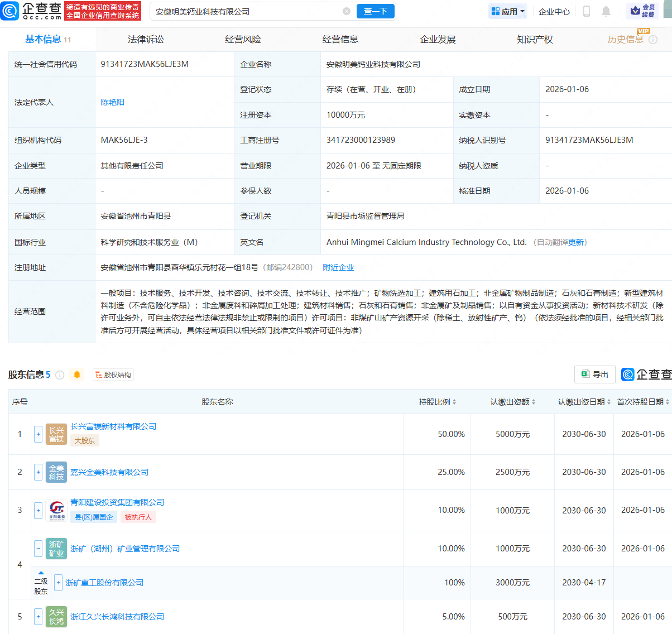This screenshot has height=634, width=672.
Task: Click the info icon beside 历史信息 tab
Action: 653,40
